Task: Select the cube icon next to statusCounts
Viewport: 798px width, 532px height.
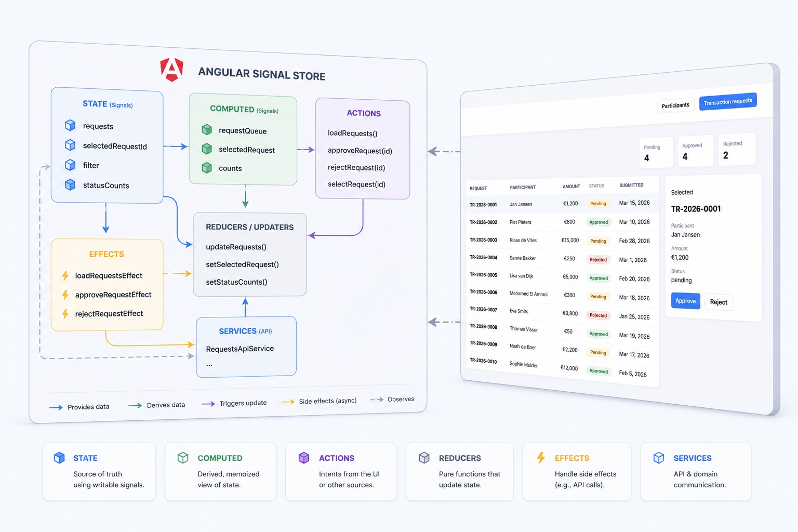Action: click(70, 184)
